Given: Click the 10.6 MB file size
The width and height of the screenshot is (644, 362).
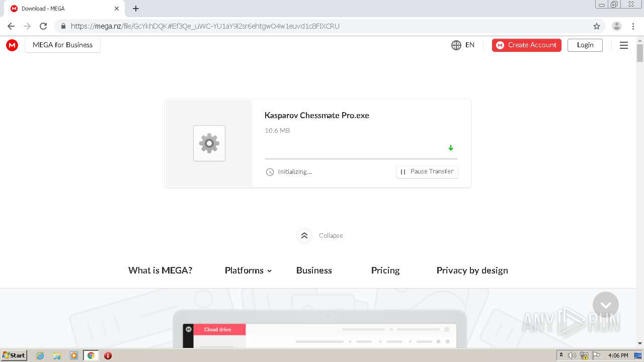Looking at the screenshot, I should pyautogui.click(x=277, y=131).
